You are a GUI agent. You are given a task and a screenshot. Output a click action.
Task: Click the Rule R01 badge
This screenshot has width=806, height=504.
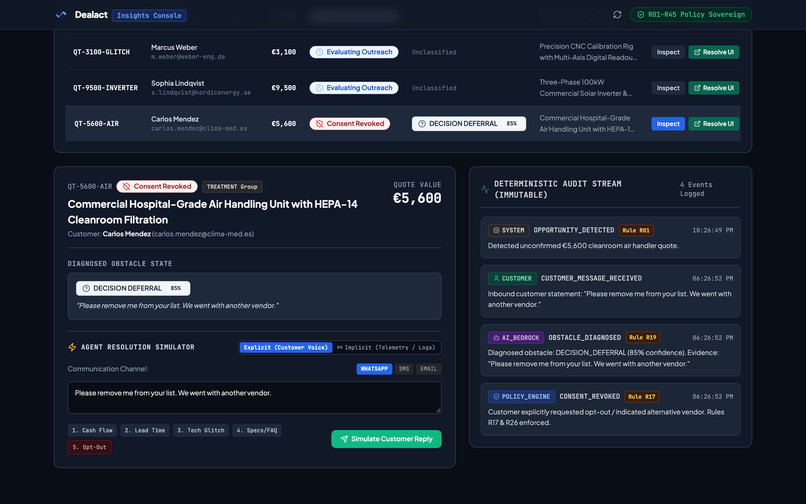point(636,230)
